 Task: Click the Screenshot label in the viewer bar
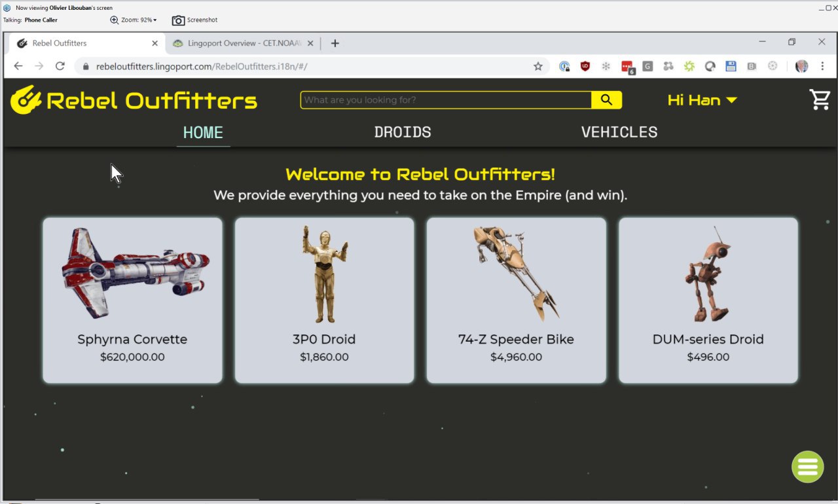pyautogui.click(x=202, y=20)
